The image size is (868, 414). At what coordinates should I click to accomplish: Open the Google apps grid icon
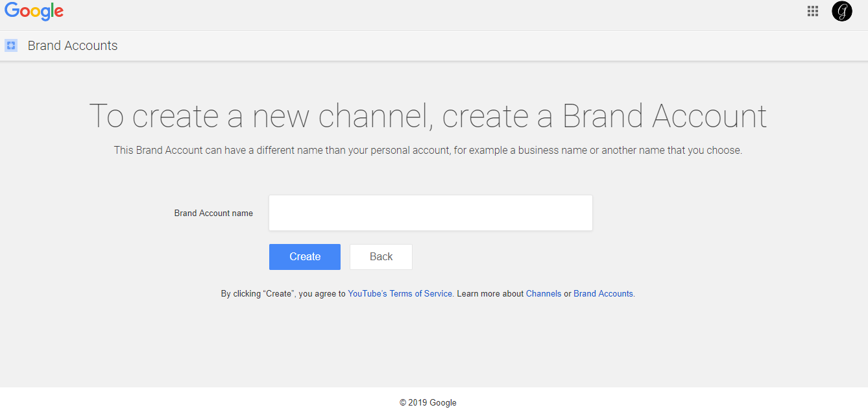pos(813,11)
